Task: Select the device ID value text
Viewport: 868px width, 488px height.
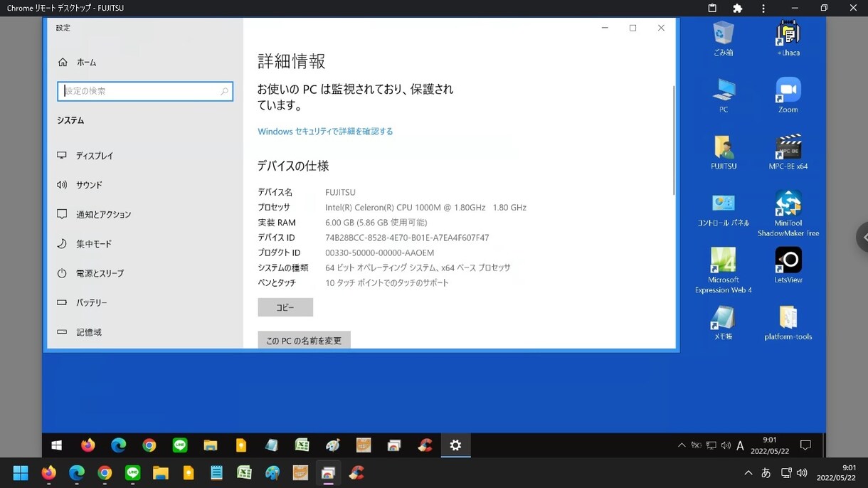Action: 407,238
